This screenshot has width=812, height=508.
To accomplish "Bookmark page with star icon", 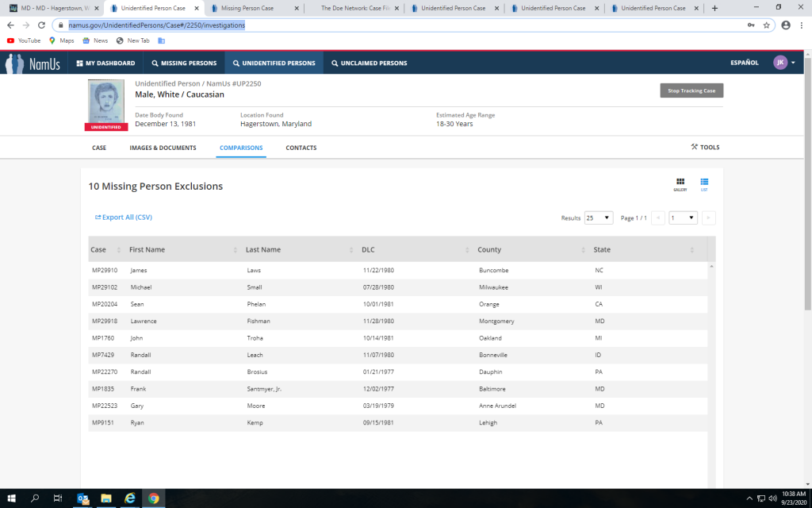I will pyautogui.click(x=767, y=25).
